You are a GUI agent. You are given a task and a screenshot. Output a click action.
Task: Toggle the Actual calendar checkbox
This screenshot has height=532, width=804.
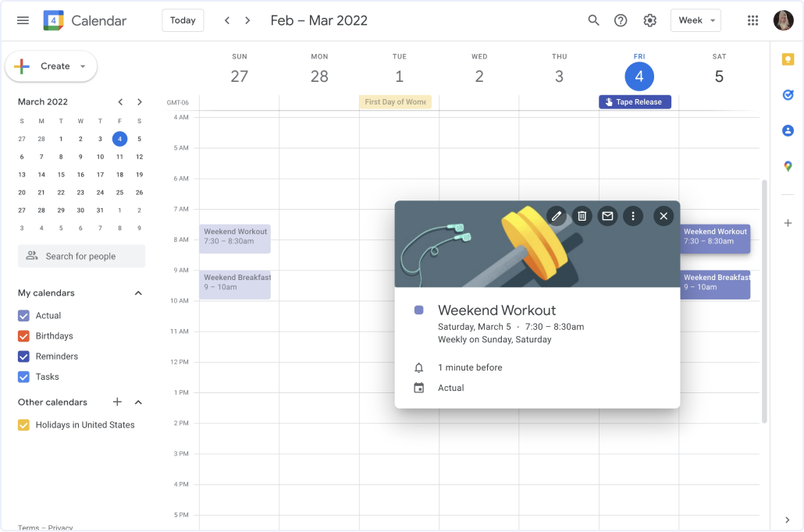23,316
